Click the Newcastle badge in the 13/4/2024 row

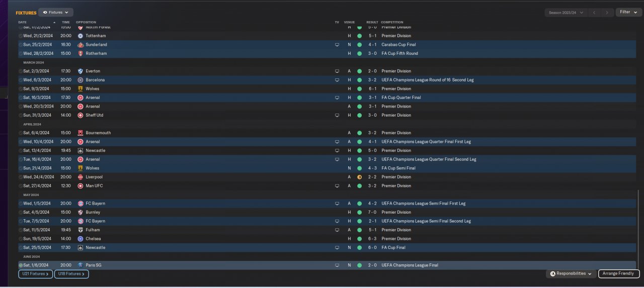pyautogui.click(x=80, y=150)
